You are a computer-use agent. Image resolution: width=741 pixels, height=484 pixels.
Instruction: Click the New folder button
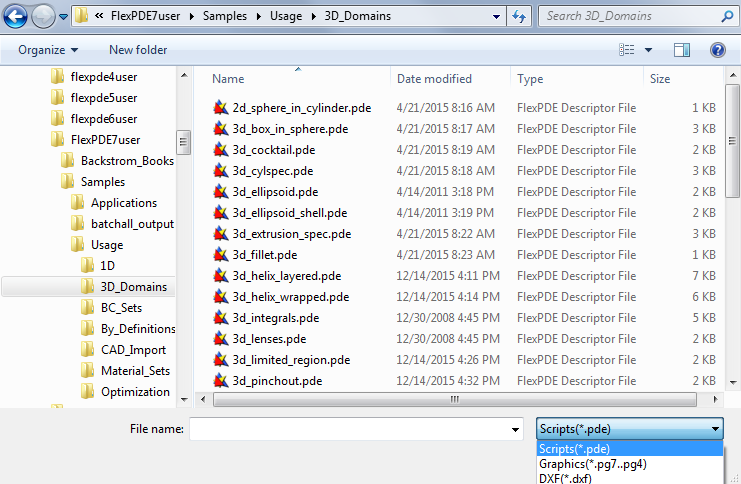pyautogui.click(x=138, y=50)
